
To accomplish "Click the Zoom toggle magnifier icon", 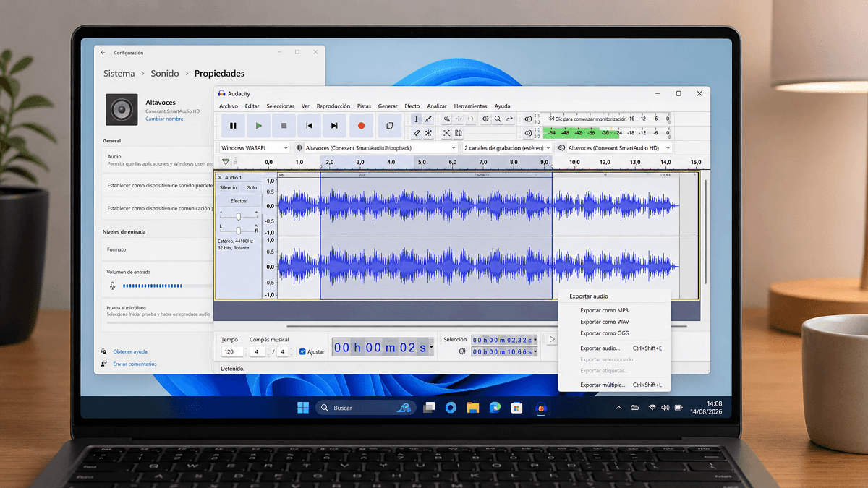I will (498, 119).
